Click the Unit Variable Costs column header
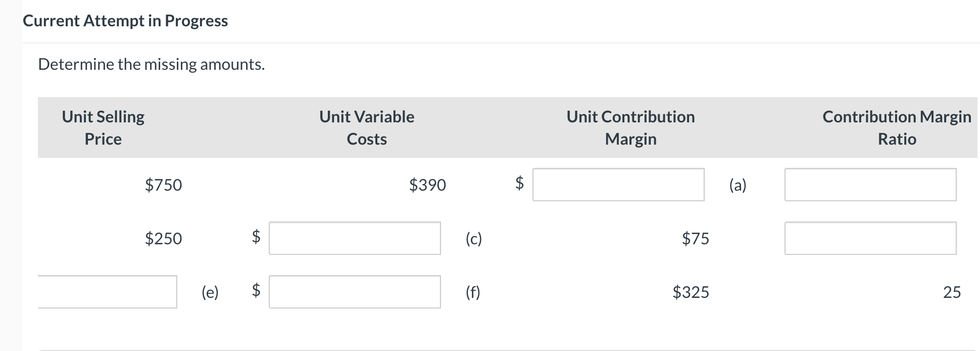 tap(367, 127)
